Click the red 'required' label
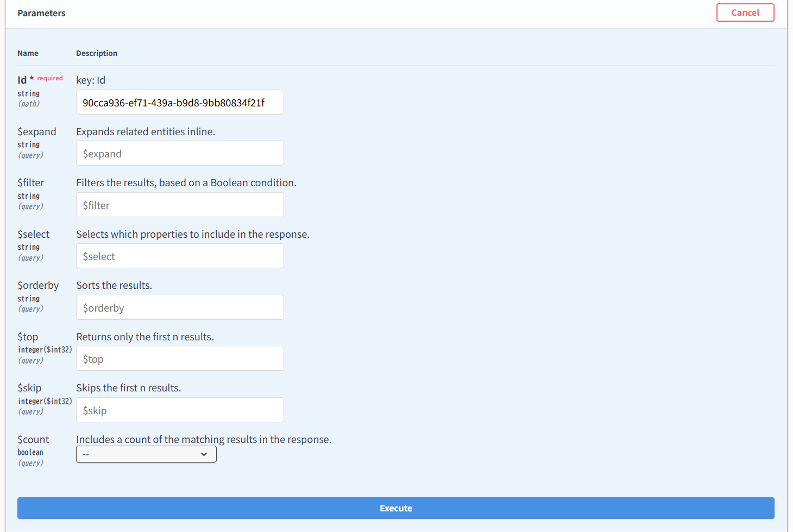Screen dimensions: 793x532 pos(50,78)
